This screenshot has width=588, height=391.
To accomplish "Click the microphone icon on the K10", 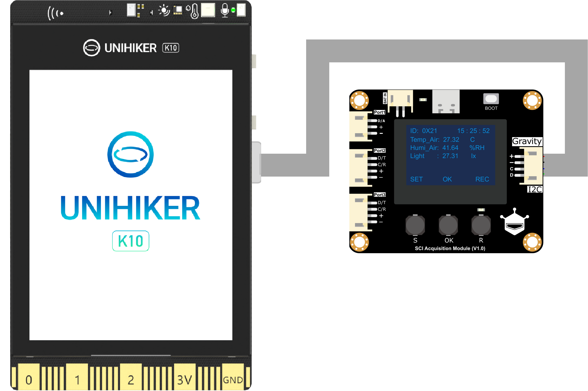I will (x=225, y=10).
